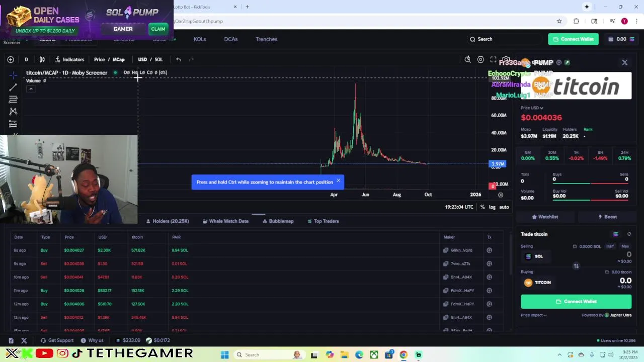This screenshot has width=644, height=362.
Task: Open the swap settings icon beside refresh
Action: click(615, 234)
